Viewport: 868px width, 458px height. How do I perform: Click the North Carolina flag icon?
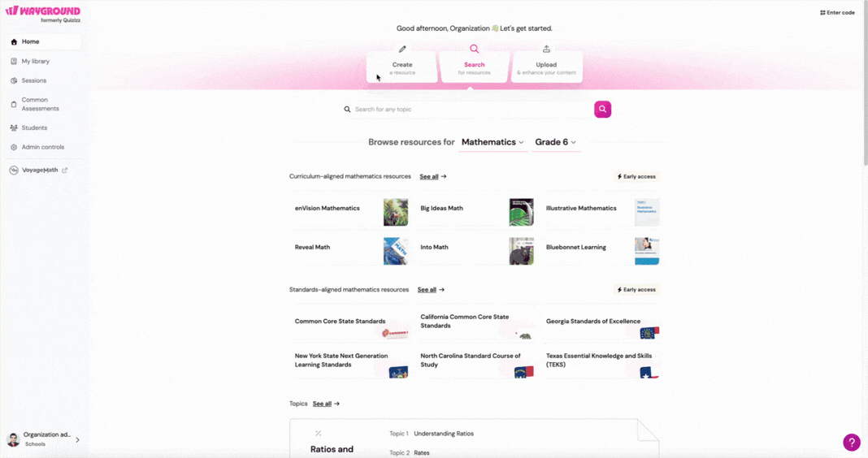(x=523, y=373)
